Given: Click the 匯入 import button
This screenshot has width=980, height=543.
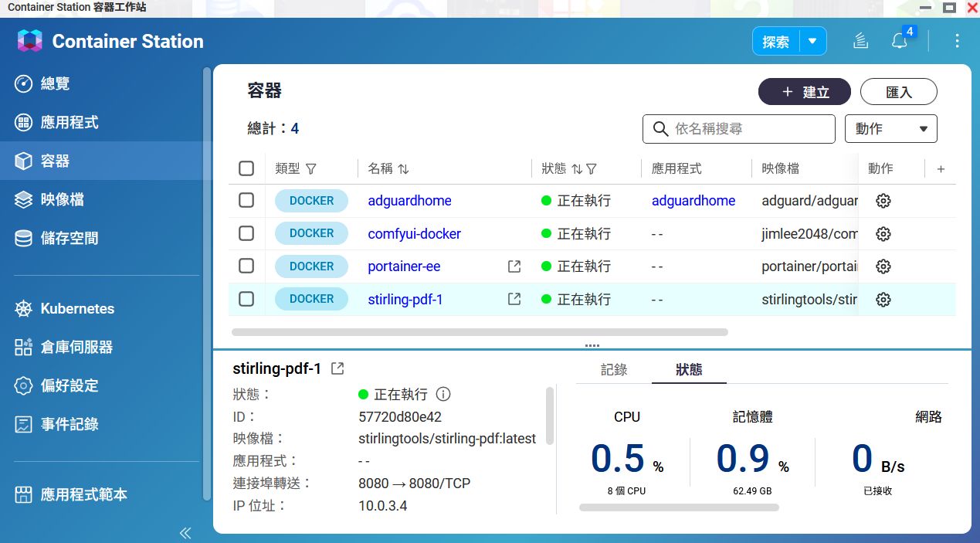Looking at the screenshot, I should click(x=899, y=92).
